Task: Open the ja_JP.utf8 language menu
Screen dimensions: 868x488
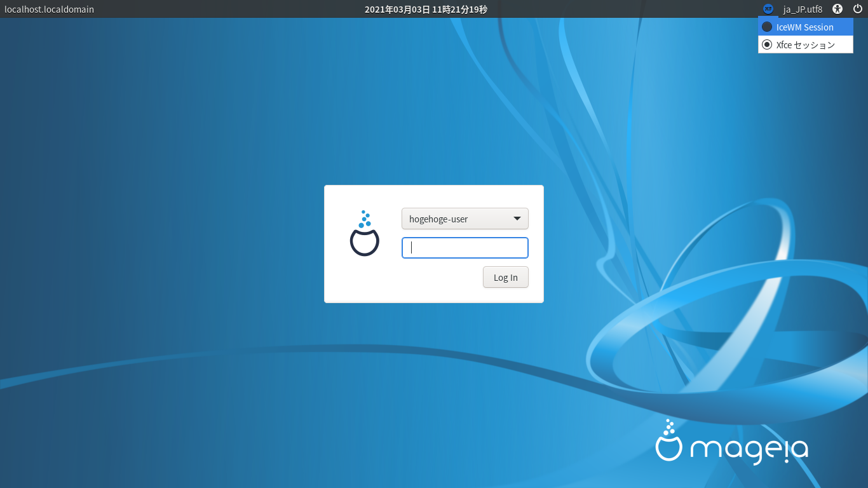Action: tap(803, 9)
